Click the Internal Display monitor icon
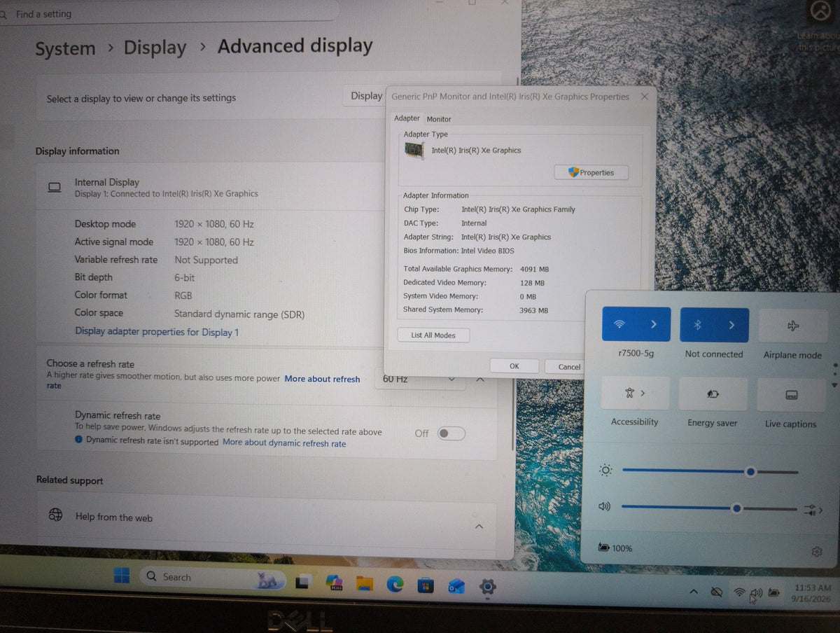840x633 pixels. [55, 187]
